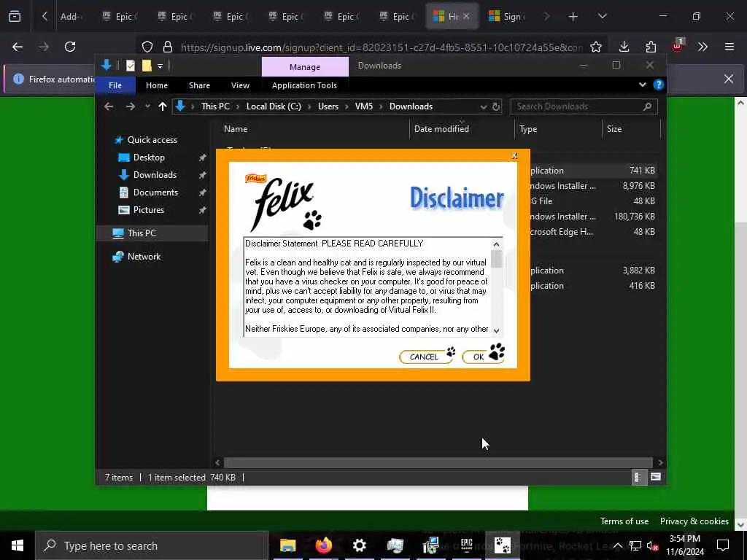Open recent locations dropdown in Explorer
Screen dimensions: 747x560
[147, 106]
